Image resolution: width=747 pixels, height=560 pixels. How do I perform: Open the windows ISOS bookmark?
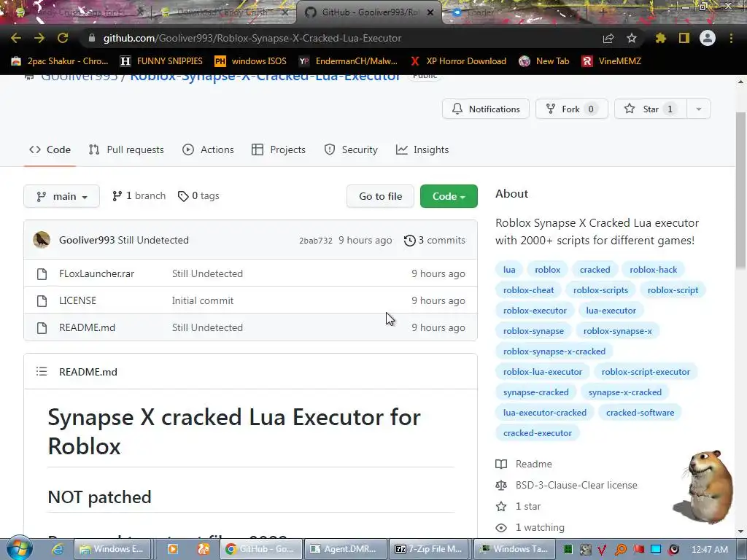[x=251, y=61]
